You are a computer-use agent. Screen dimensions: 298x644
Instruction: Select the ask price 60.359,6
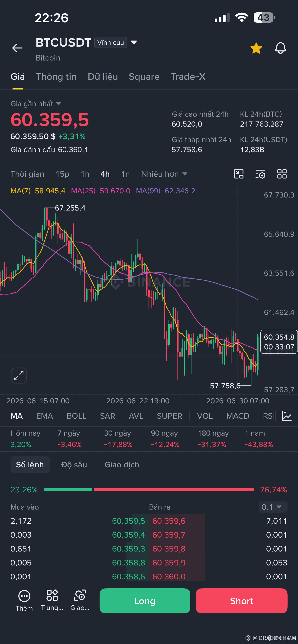(x=169, y=521)
